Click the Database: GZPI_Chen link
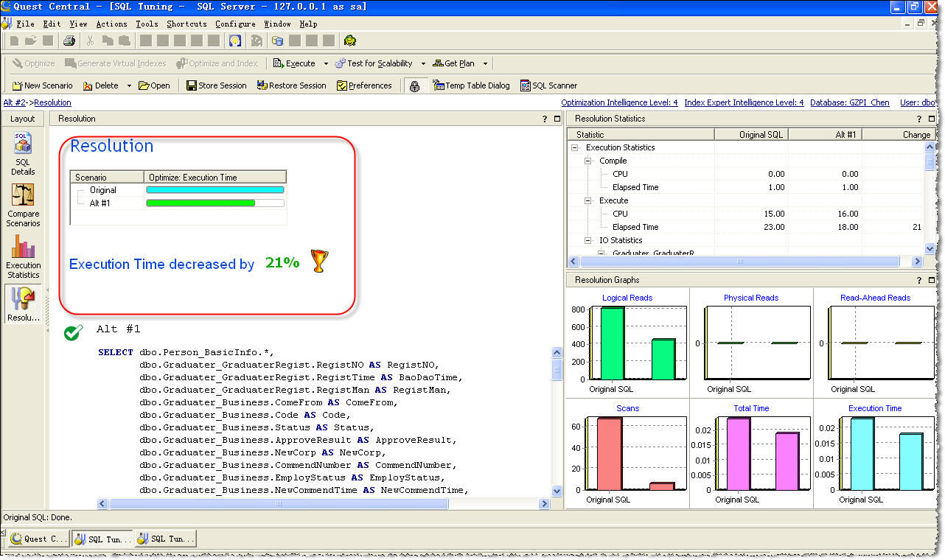 (849, 102)
